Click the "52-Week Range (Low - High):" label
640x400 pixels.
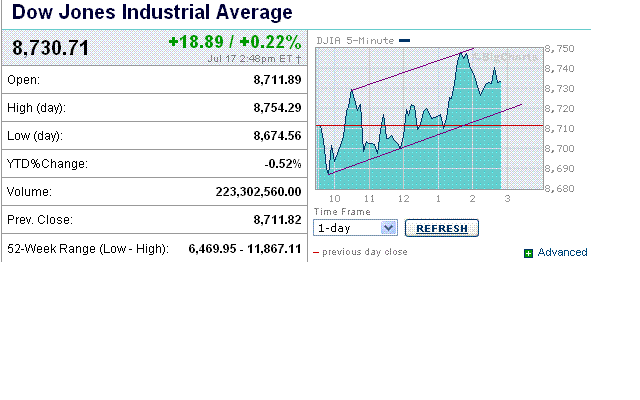88,249
